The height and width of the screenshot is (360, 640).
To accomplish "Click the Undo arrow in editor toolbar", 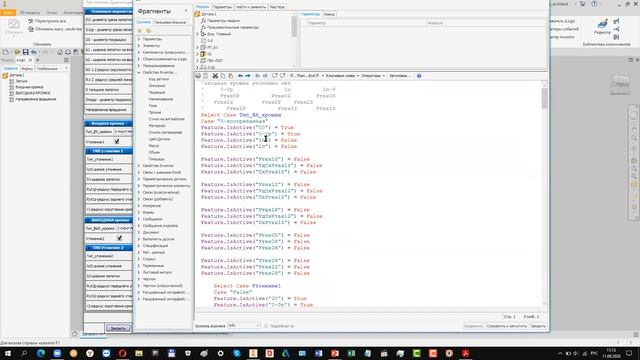I will (240, 76).
